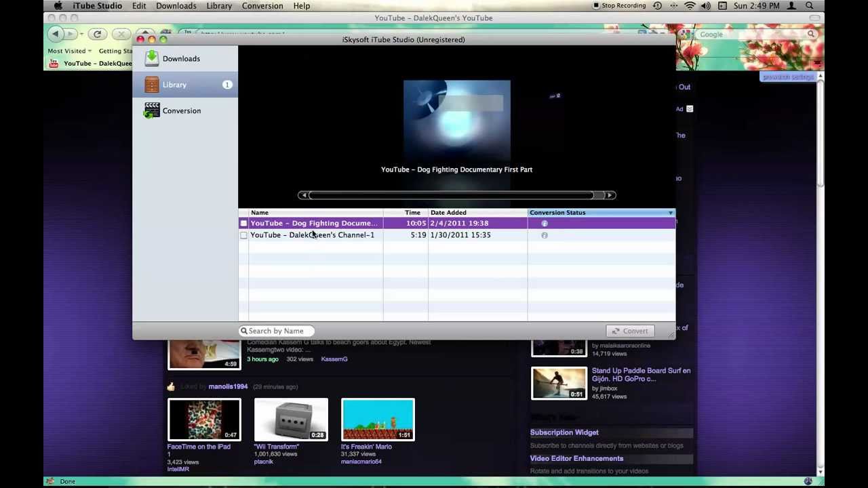868x488 pixels.
Task: Click user account icon in menu bar
Action: coord(791,5)
